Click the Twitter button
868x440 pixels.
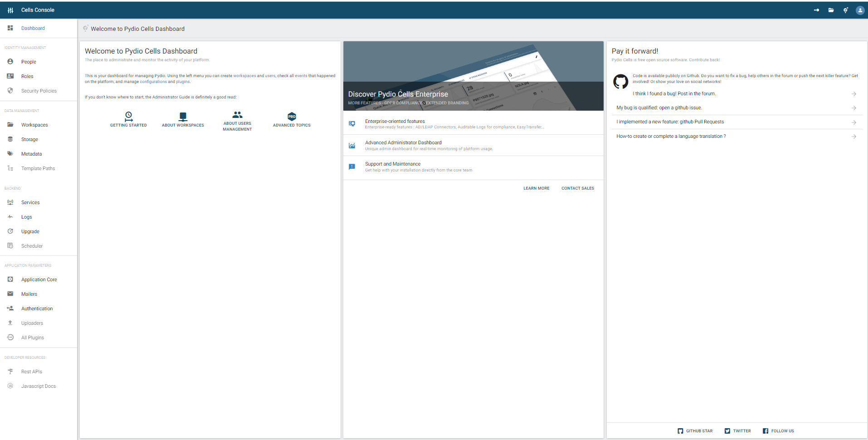[x=737, y=431]
